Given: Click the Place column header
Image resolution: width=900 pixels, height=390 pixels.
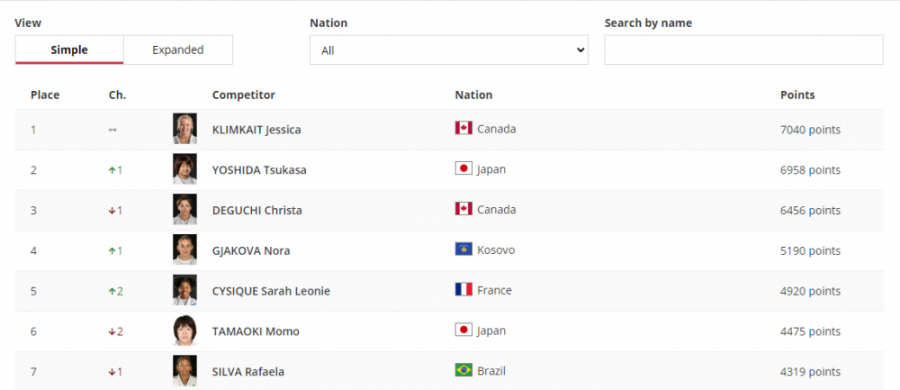Looking at the screenshot, I should (x=45, y=95).
